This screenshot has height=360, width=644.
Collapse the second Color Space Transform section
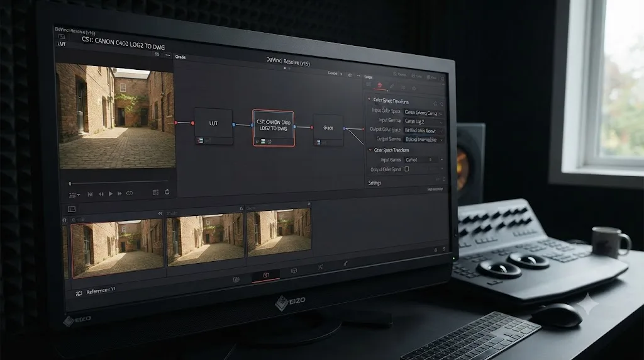point(370,150)
